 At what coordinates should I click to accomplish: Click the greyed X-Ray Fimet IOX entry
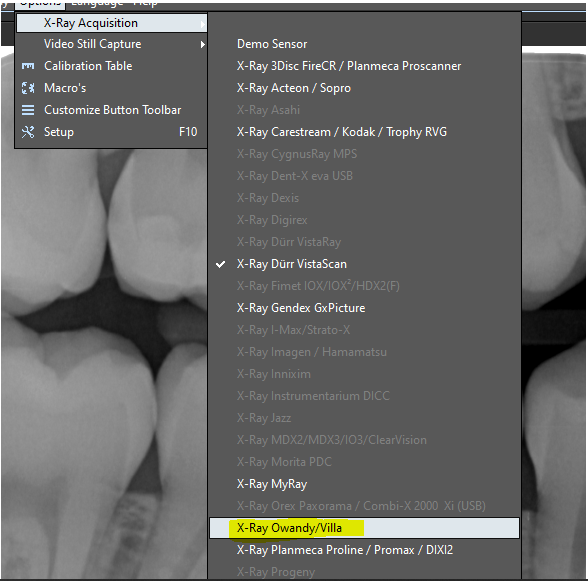[364, 286]
